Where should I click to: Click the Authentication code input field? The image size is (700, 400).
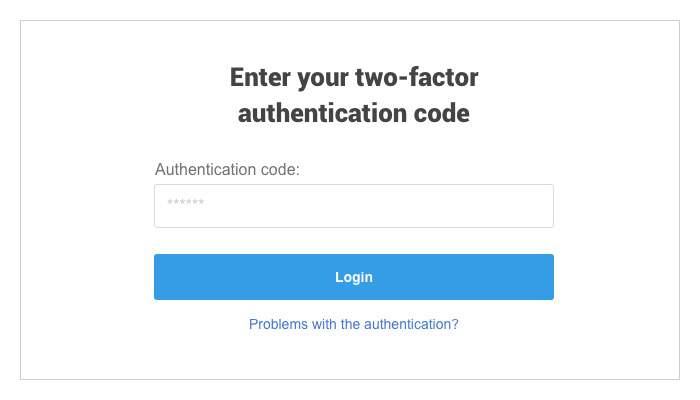354,206
